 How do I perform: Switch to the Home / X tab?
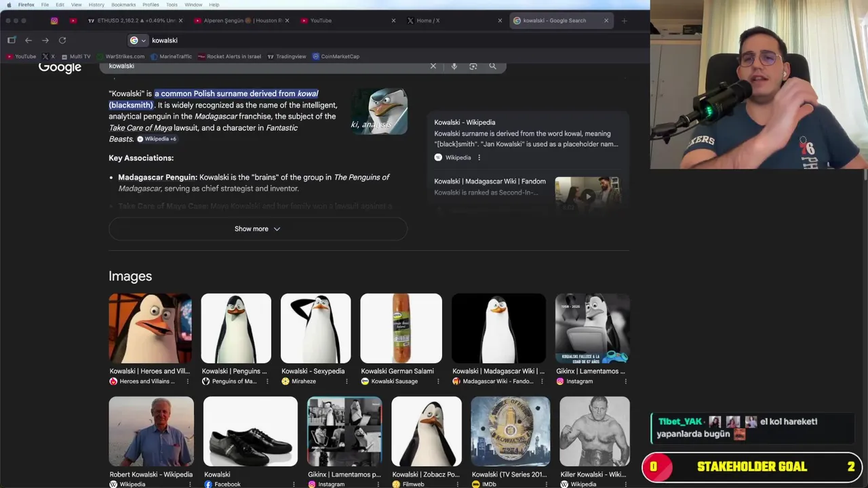(x=454, y=20)
